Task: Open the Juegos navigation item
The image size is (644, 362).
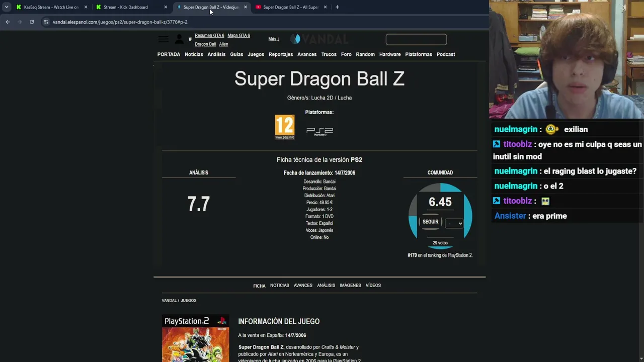Action: click(256, 54)
